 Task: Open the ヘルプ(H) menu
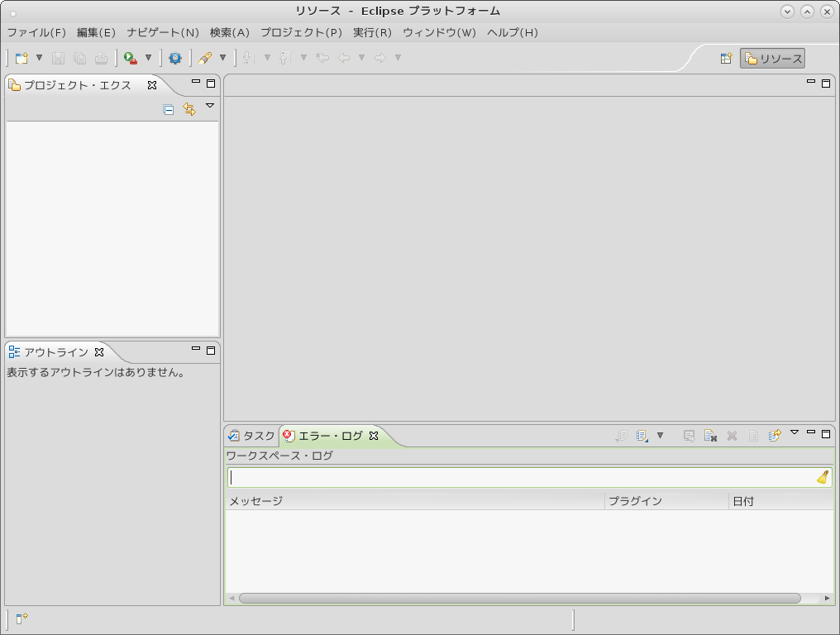click(x=513, y=33)
